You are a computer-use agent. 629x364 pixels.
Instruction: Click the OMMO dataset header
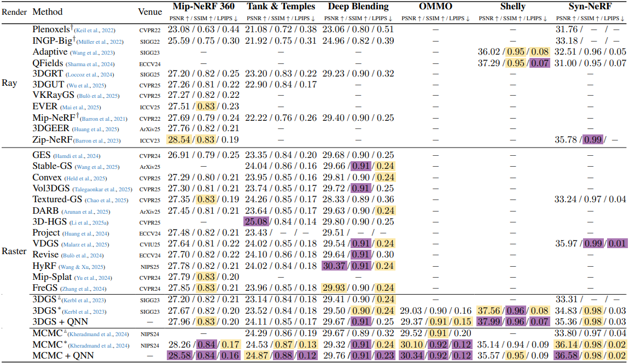(x=435, y=7)
